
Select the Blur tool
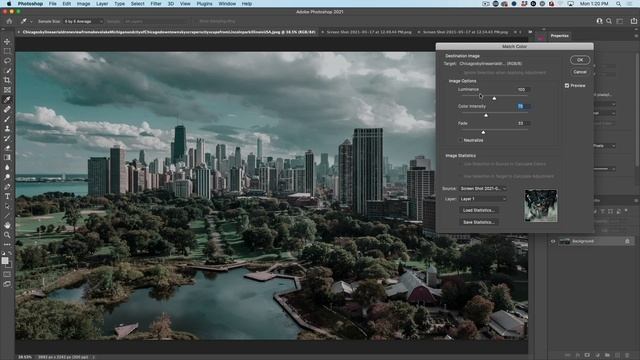pos(7,167)
